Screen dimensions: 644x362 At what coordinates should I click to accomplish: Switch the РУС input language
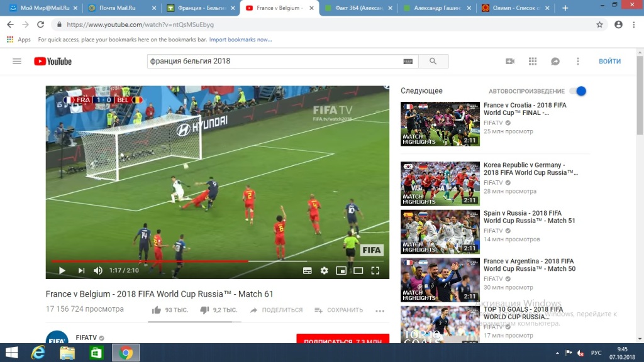pos(596,353)
